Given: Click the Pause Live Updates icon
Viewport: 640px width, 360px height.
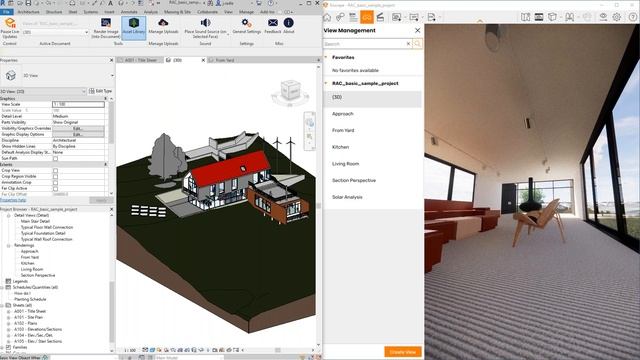Looking at the screenshot, I should point(10,23).
